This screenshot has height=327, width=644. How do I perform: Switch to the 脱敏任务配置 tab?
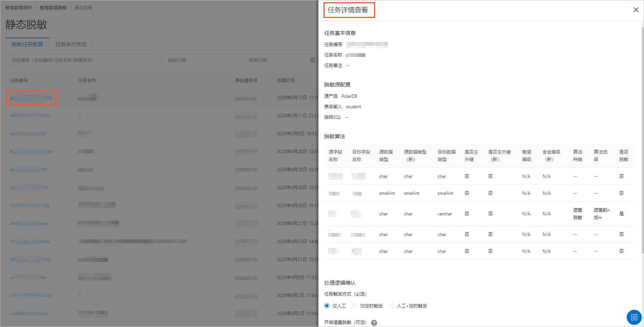[27, 44]
